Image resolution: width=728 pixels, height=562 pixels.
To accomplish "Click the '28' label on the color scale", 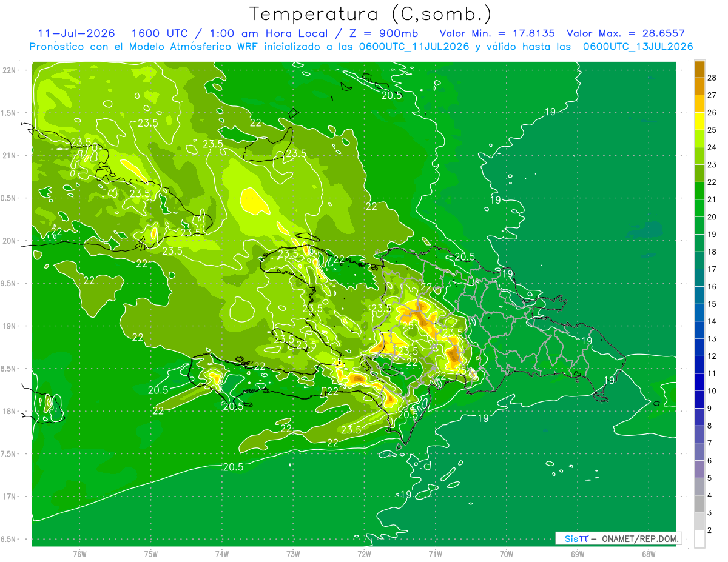I will (x=712, y=78).
